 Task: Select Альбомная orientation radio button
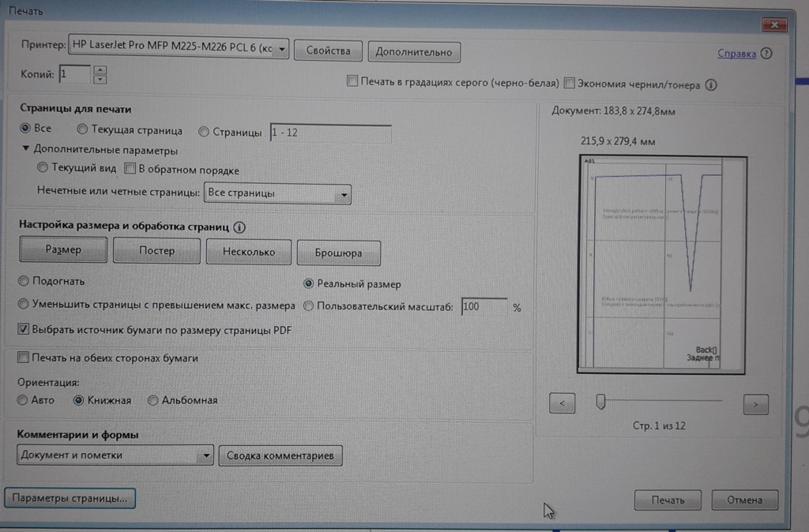[x=153, y=400]
